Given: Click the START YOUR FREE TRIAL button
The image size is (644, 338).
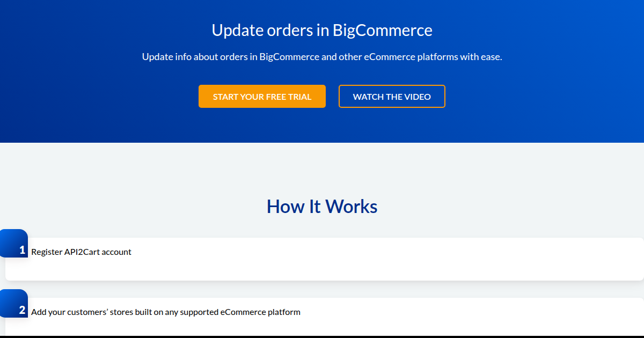Looking at the screenshot, I should tap(262, 97).
